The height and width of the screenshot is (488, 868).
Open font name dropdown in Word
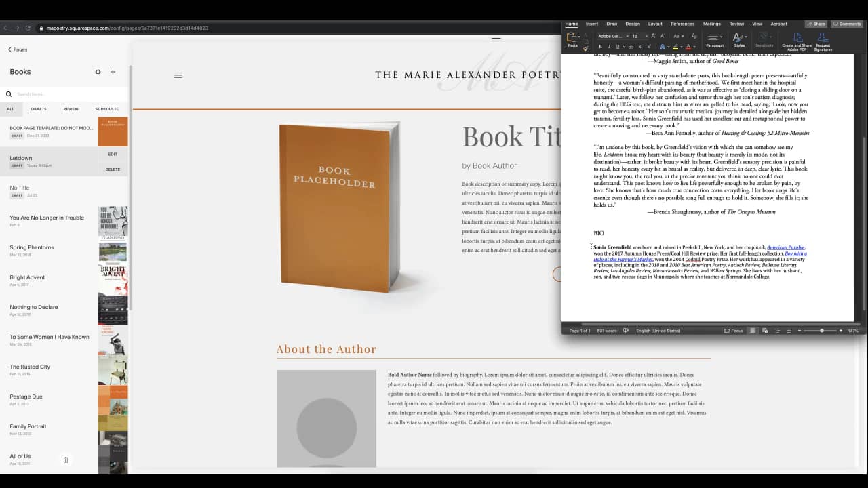pyautogui.click(x=627, y=36)
